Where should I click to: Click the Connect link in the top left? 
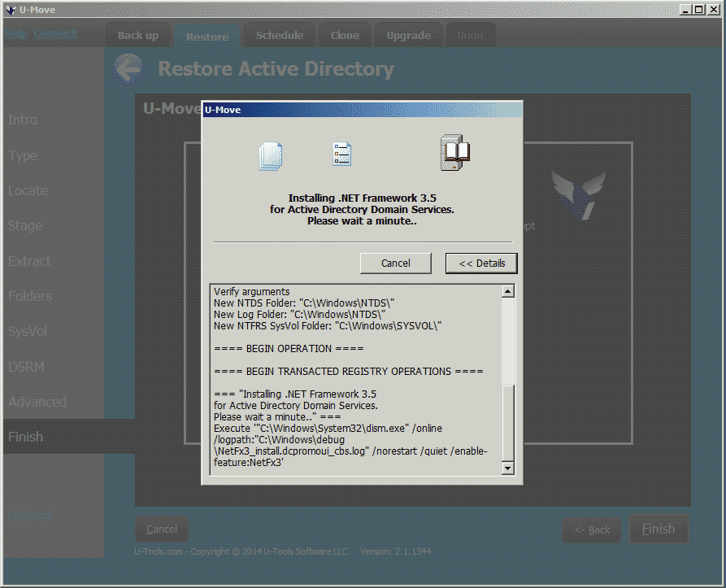coord(55,34)
